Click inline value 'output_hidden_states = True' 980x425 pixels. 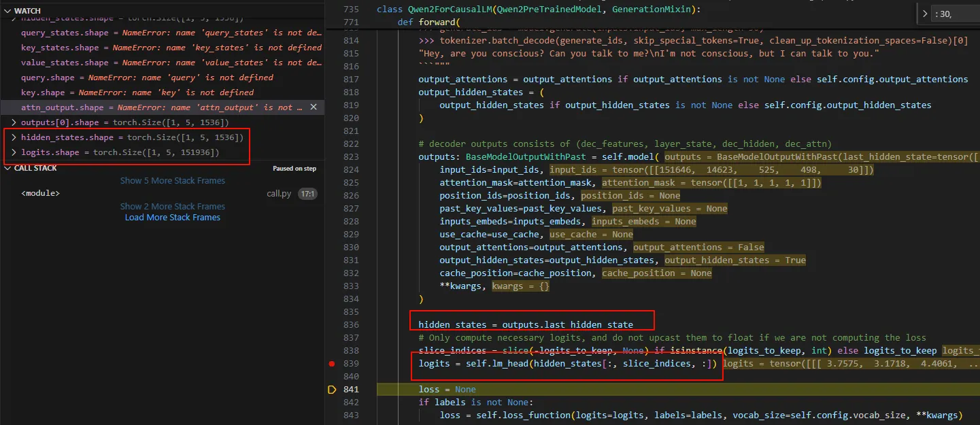[x=735, y=260]
